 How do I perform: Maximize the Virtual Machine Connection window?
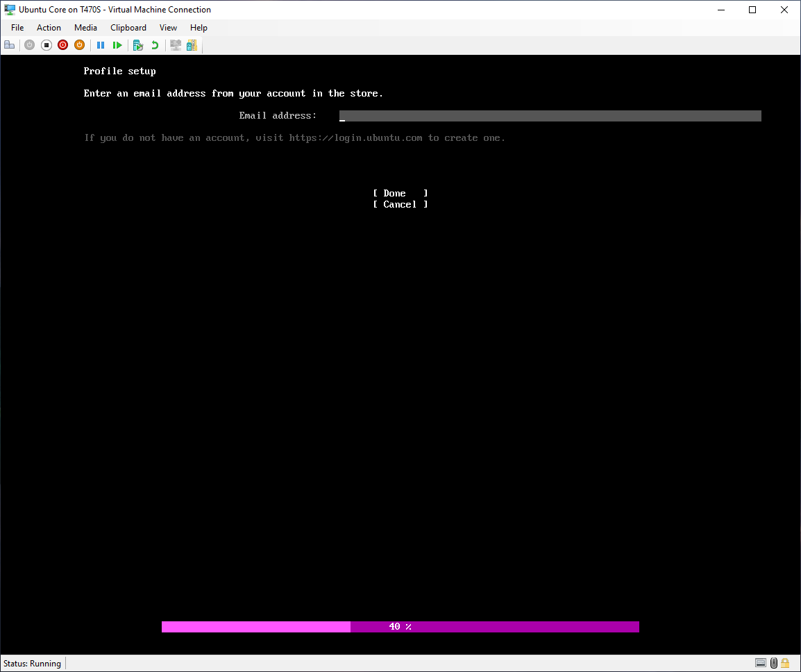click(752, 10)
